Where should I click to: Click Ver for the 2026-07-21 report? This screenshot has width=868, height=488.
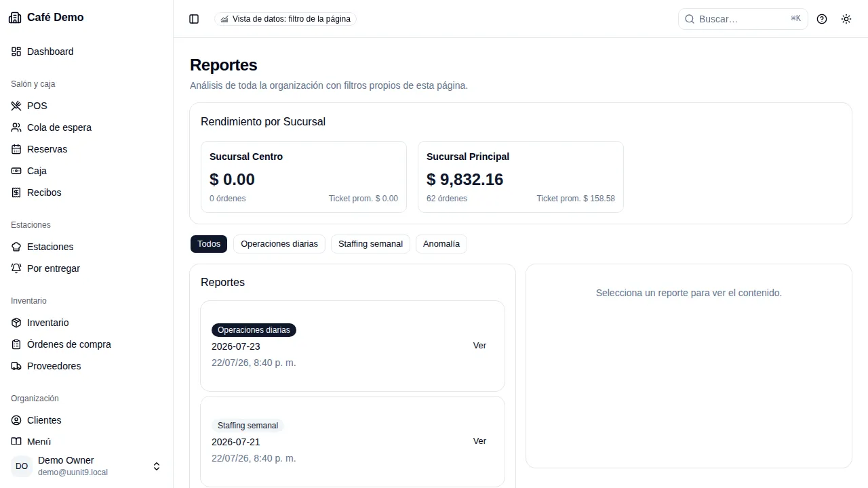tap(479, 441)
